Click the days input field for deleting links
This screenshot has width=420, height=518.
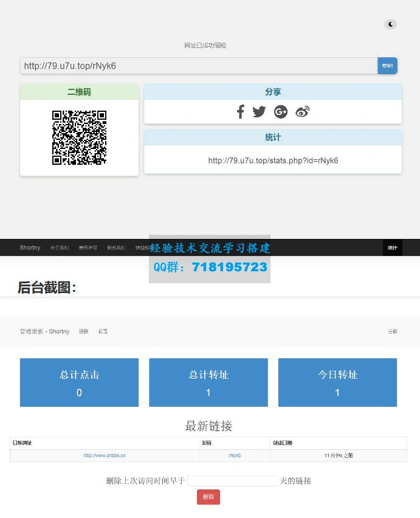click(232, 481)
